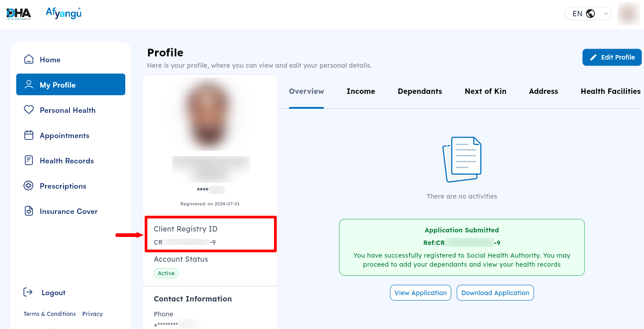Switch to the Income tab
The width and height of the screenshot is (644, 329).
pos(361,91)
